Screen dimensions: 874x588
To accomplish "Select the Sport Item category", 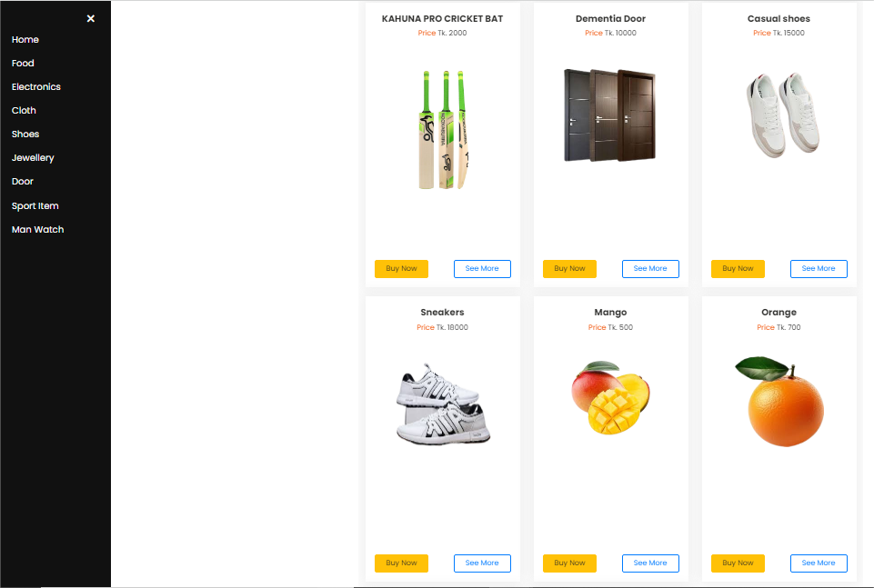I will click(35, 206).
